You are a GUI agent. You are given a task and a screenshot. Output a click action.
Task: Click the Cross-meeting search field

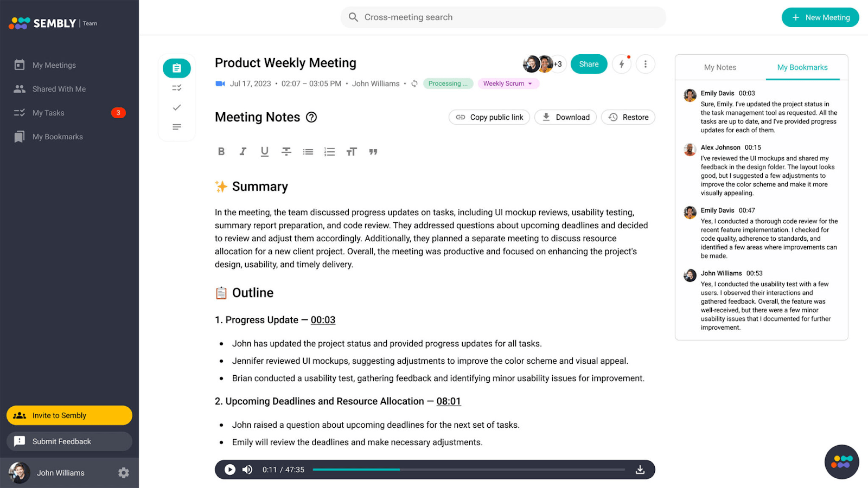[503, 17]
